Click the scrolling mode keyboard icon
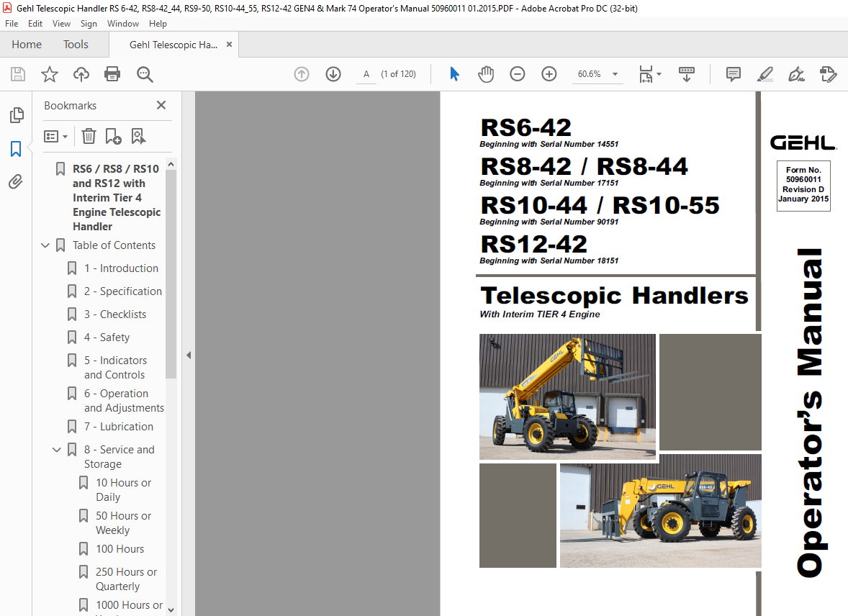This screenshot has width=848, height=616. click(686, 74)
